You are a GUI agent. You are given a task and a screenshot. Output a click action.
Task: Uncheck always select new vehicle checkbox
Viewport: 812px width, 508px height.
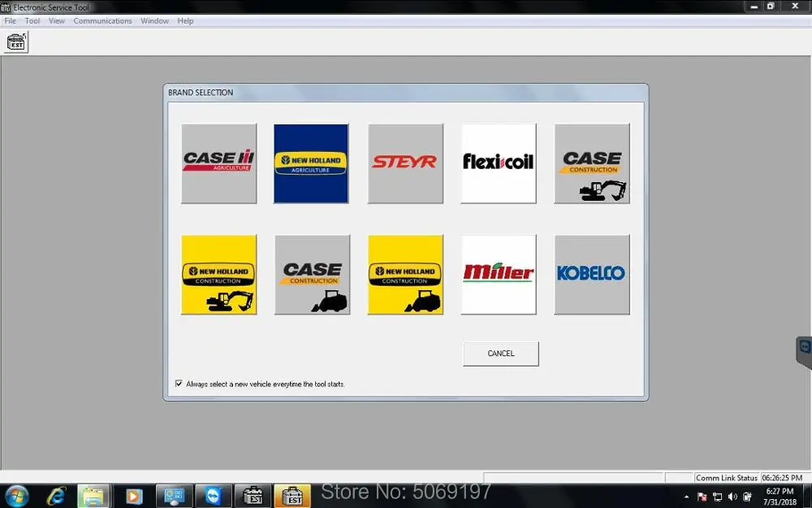(179, 384)
